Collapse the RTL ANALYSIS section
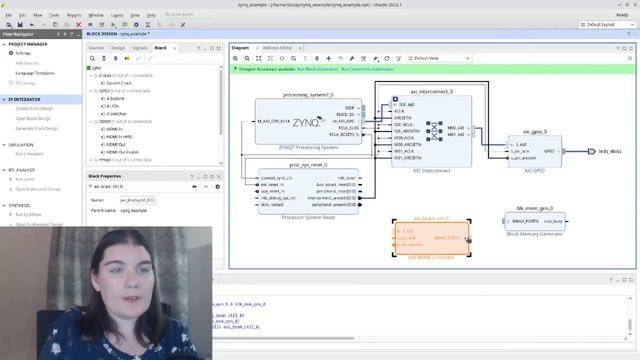This screenshot has height=360, width=640. point(4,170)
